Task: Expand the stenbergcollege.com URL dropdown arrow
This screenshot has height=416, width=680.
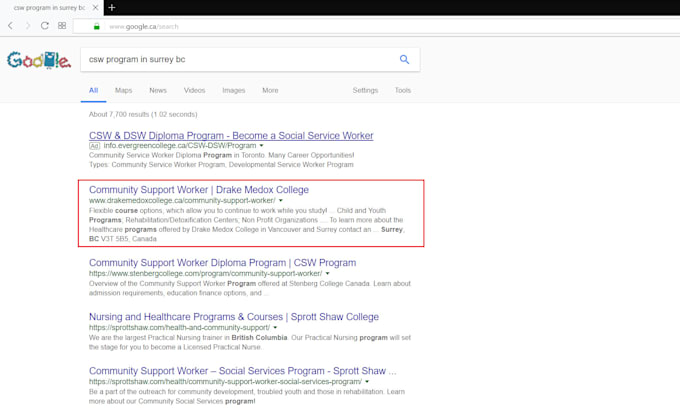Action: click(x=327, y=273)
